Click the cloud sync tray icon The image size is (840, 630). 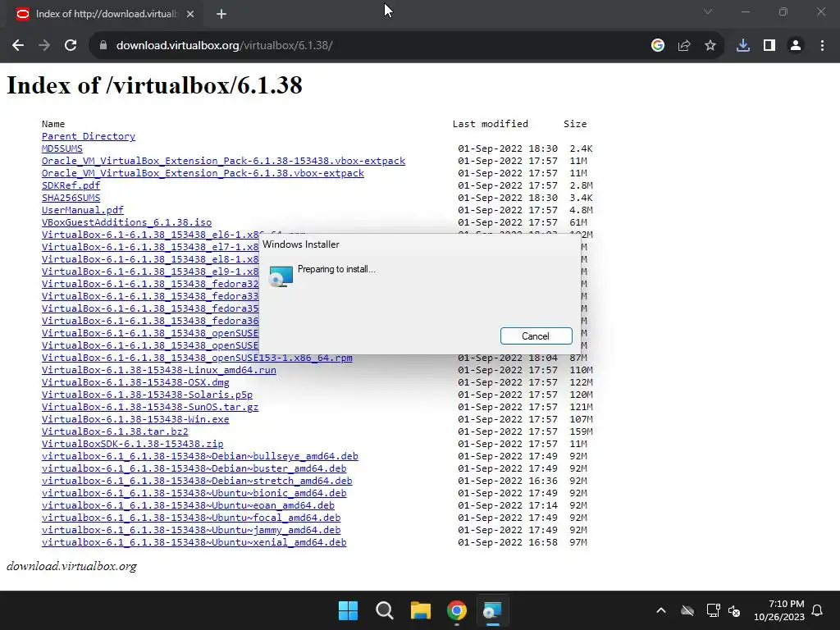point(687,610)
